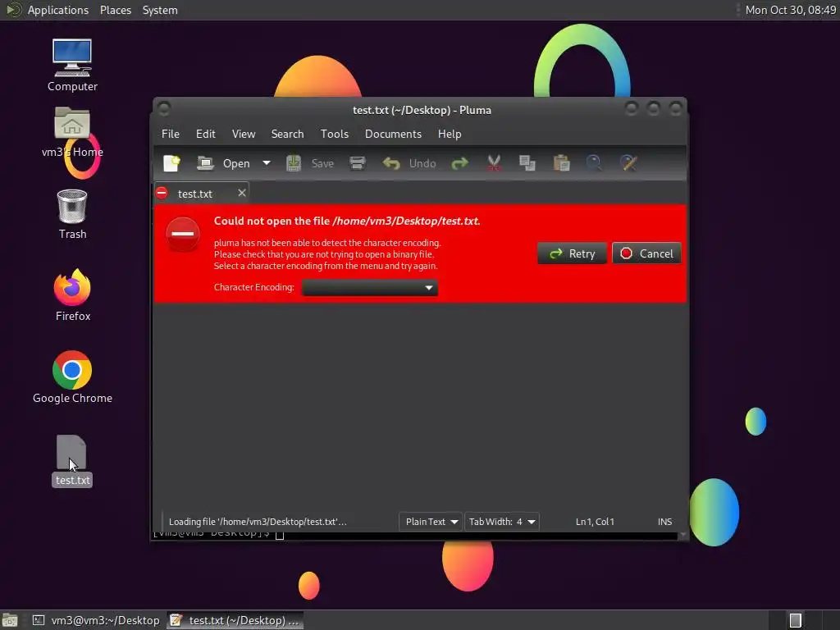Click the Find magnifier icon

pyautogui.click(x=594, y=163)
